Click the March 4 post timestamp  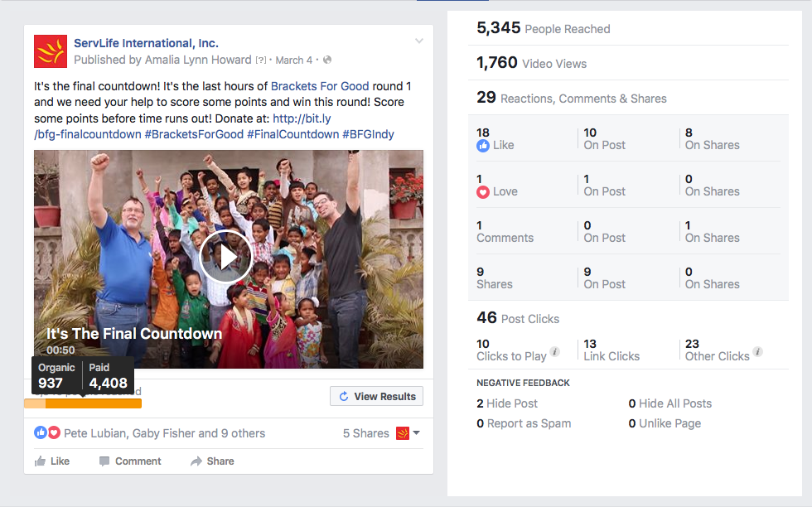[294, 60]
